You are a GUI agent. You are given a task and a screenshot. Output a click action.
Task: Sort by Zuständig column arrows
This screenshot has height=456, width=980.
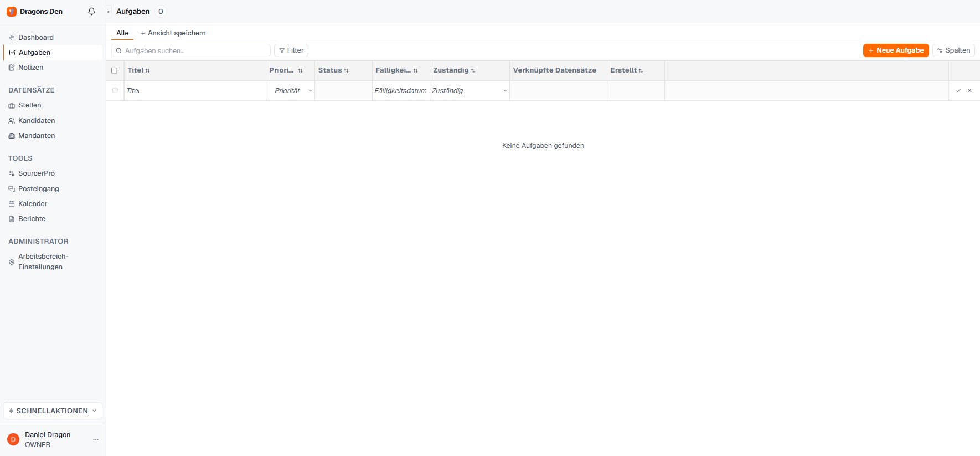click(473, 71)
